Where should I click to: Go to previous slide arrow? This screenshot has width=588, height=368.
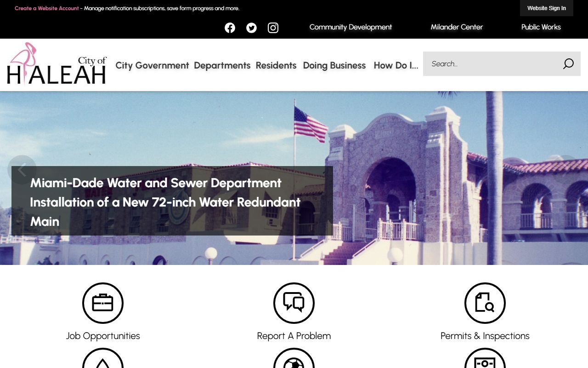click(22, 170)
